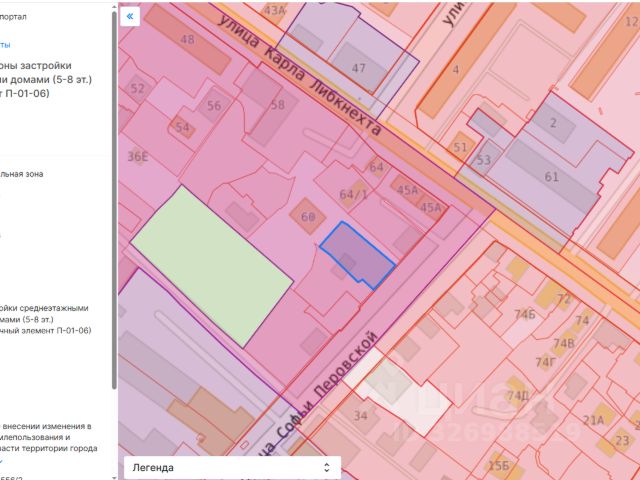
Task: Click the улица Карла Либкнехта street label
Action: point(300,75)
